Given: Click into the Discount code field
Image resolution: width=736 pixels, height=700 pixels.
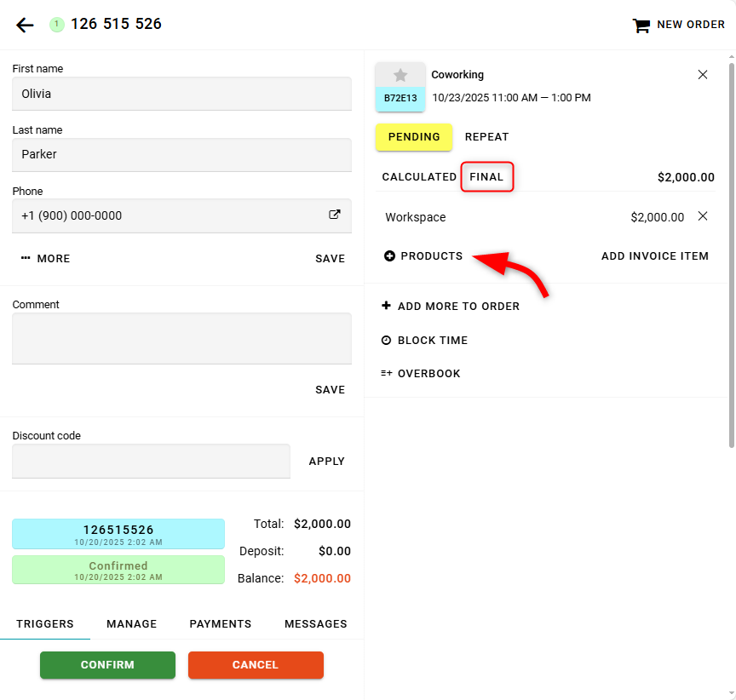Looking at the screenshot, I should (151, 461).
